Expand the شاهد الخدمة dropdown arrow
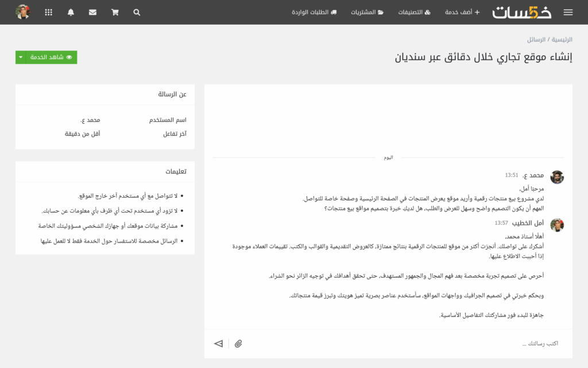588x368 pixels. [20, 57]
